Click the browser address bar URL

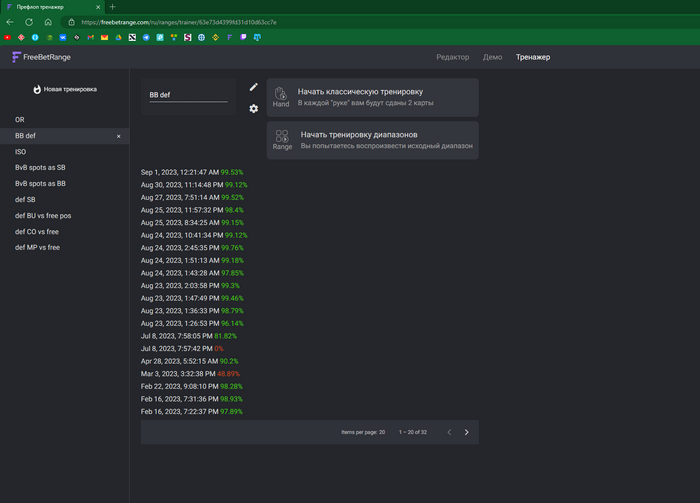click(x=179, y=22)
